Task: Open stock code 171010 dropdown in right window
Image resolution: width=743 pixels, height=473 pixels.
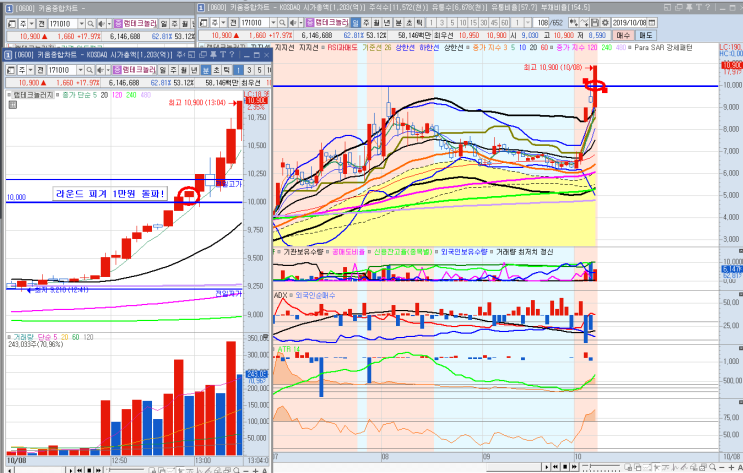Action: pos(273,23)
